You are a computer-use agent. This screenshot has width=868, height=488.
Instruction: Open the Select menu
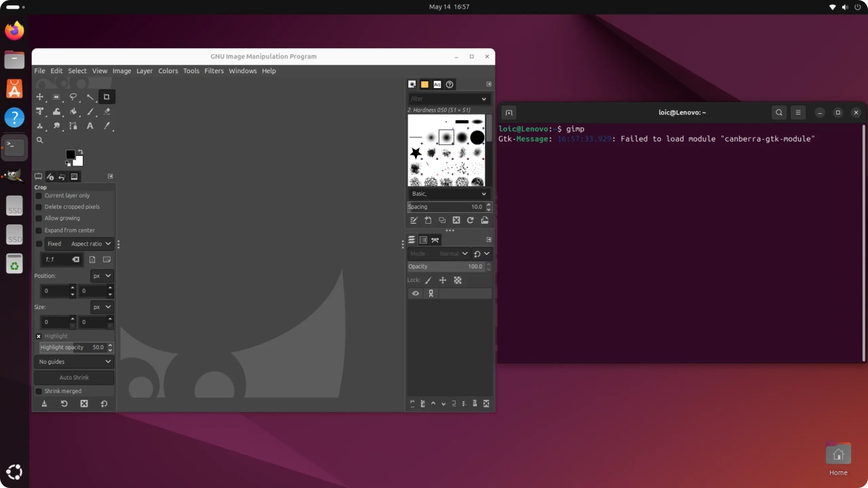tap(77, 70)
